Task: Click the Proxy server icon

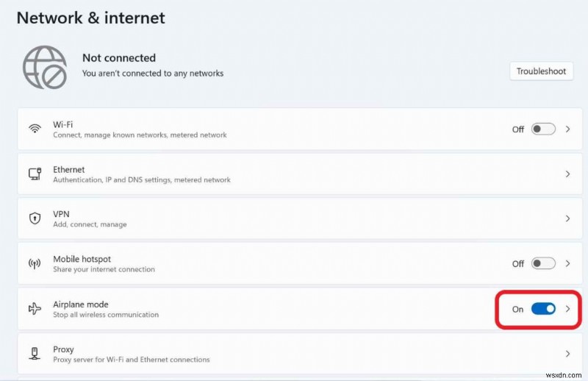Action: point(35,354)
